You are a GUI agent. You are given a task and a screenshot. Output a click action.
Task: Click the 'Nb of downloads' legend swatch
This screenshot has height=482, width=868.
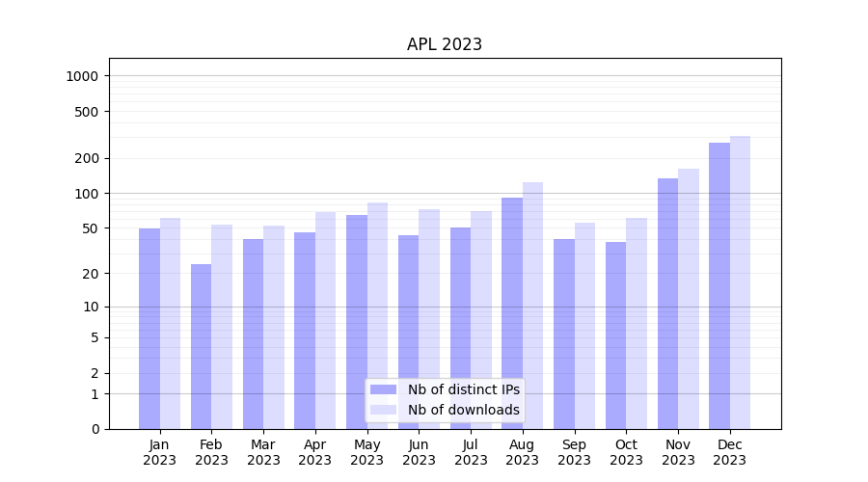(383, 410)
